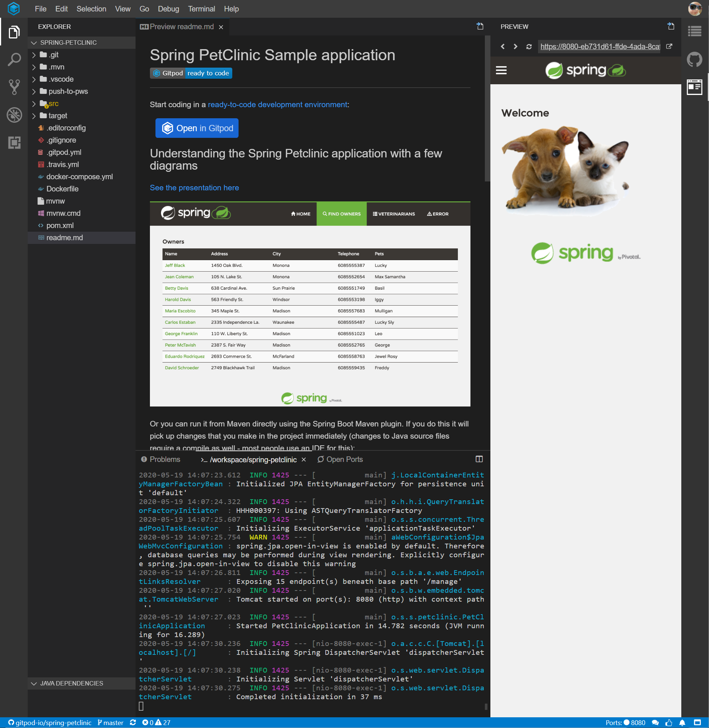Expand the src folder

pos(53,103)
